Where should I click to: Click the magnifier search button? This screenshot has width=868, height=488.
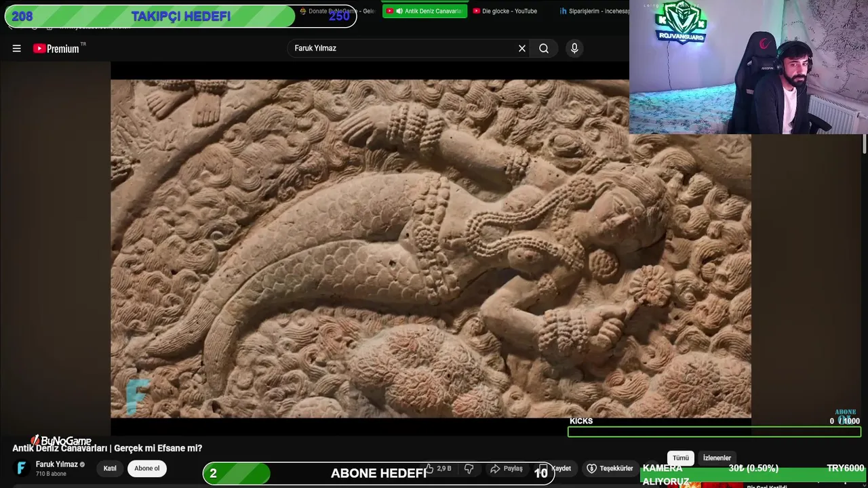pos(544,48)
